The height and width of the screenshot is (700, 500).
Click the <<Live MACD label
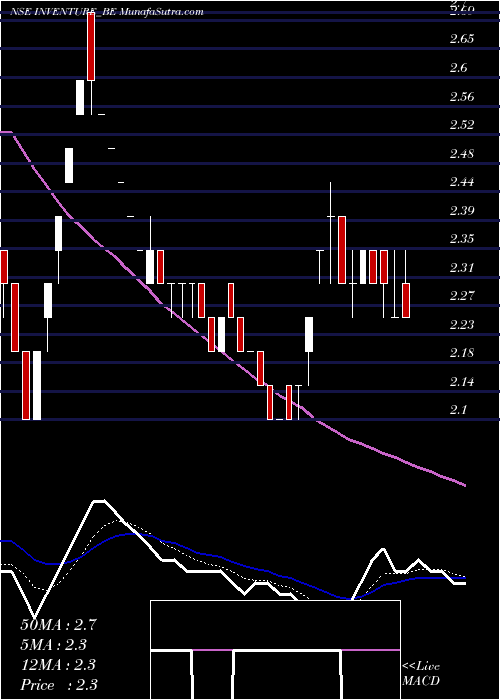(x=421, y=674)
